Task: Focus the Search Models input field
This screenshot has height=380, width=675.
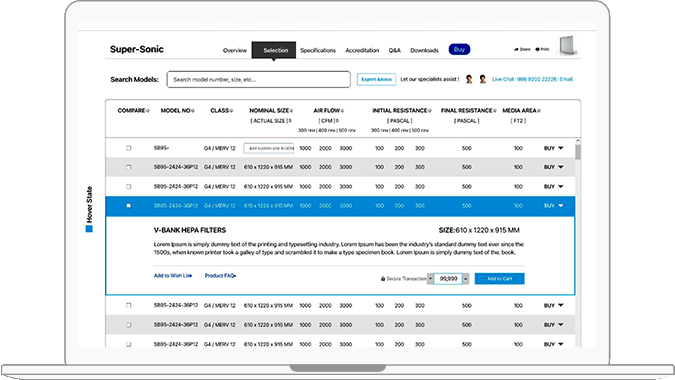Action: click(x=258, y=80)
